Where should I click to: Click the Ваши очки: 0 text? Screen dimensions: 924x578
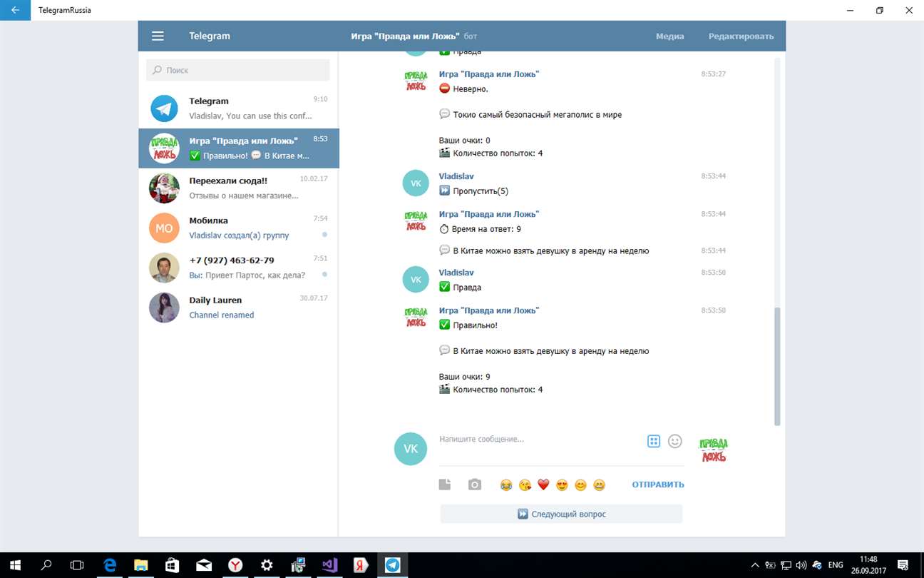[464, 141]
